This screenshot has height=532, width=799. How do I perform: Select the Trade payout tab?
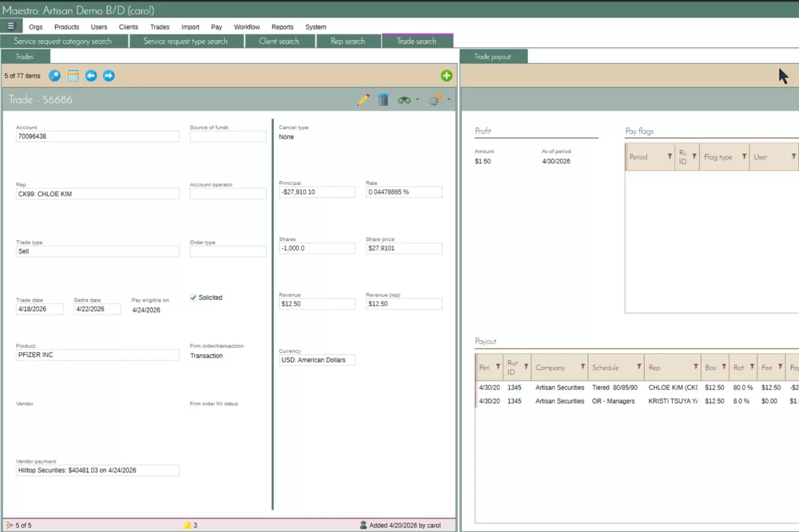pos(493,56)
